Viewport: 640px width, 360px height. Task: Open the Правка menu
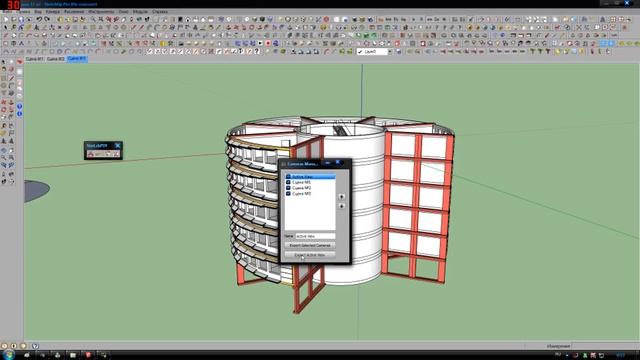(x=24, y=11)
